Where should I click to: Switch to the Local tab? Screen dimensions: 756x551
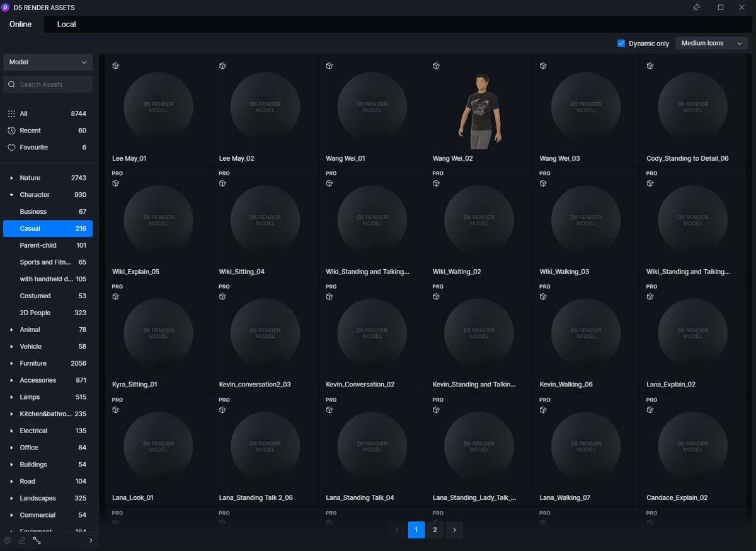click(x=66, y=24)
